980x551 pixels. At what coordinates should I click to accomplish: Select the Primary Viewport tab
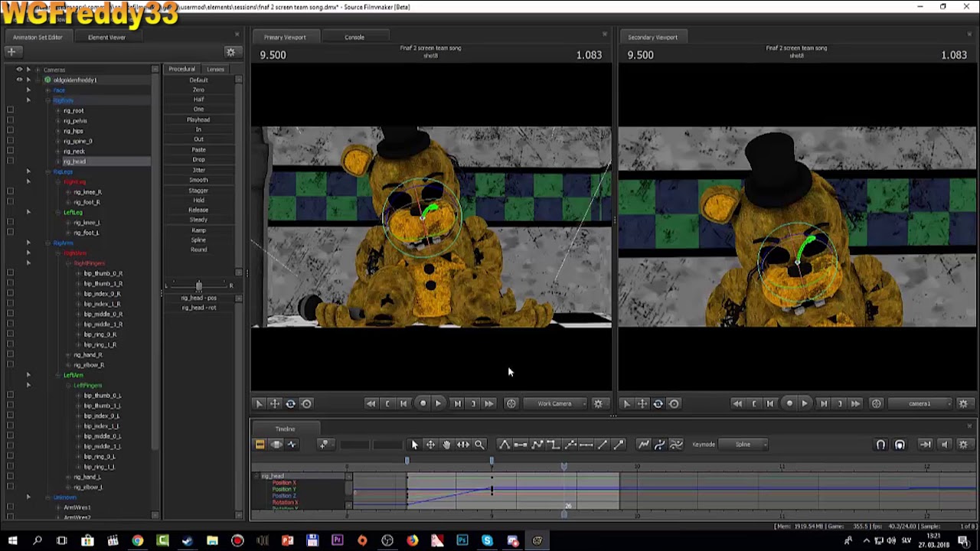285,37
